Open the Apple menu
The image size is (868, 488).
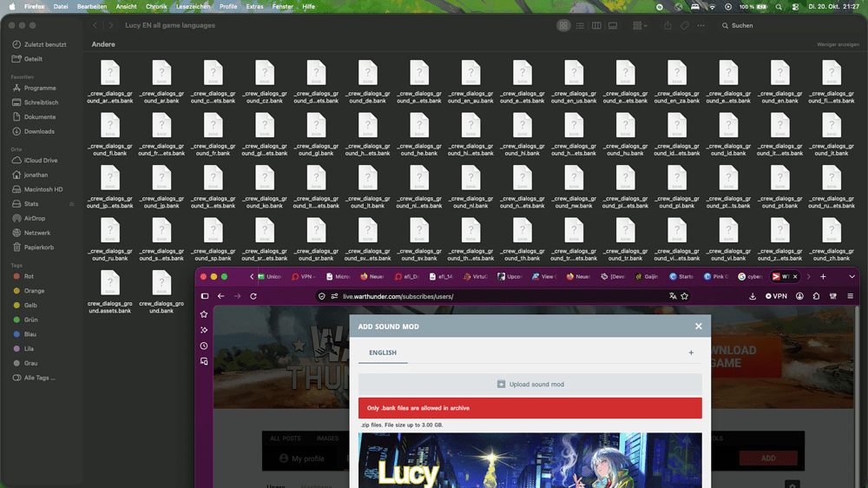click(x=11, y=7)
